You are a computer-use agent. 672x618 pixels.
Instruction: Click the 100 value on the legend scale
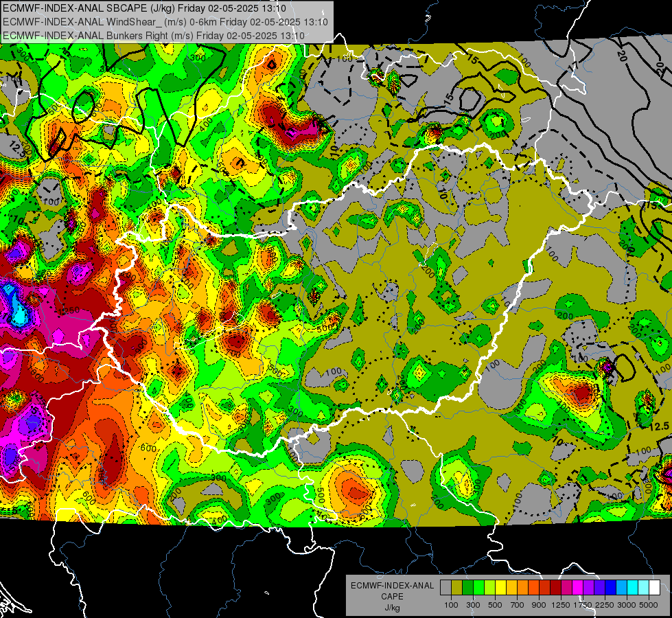tap(451, 605)
